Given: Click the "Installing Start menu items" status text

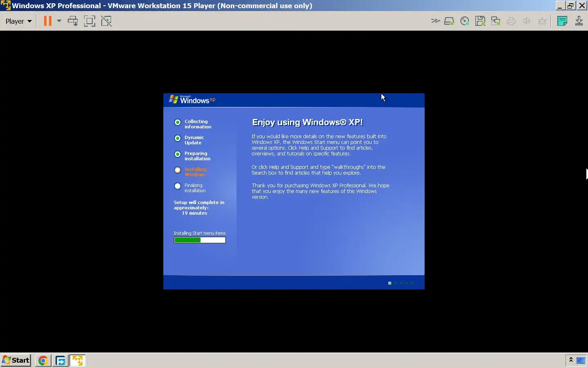Looking at the screenshot, I should click(x=200, y=233).
